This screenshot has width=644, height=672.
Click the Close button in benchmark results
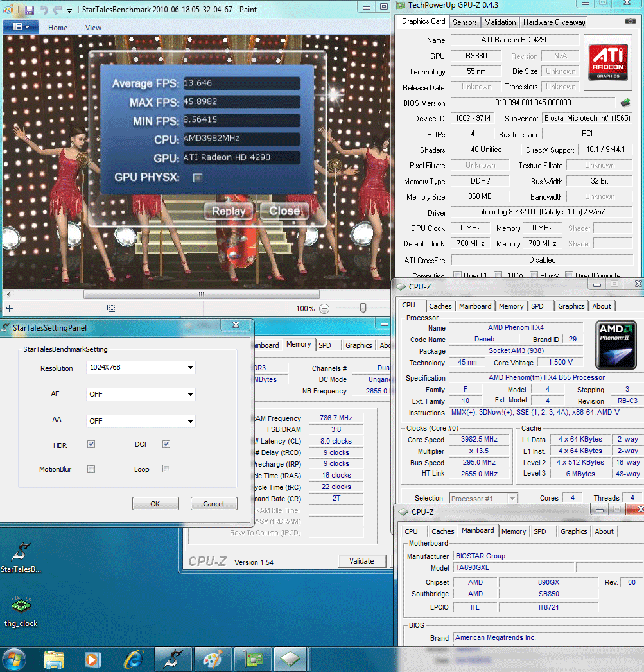tap(284, 211)
